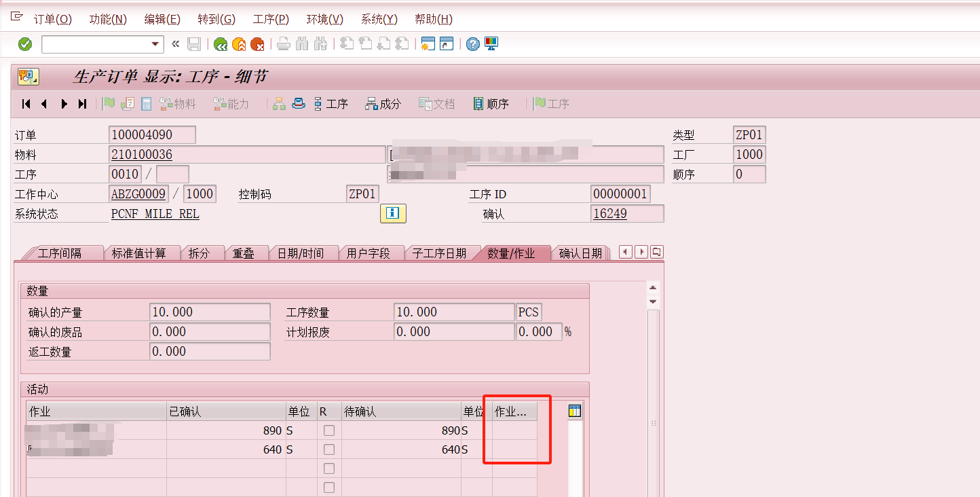Go to first operation arrow icon
This screenshot has height=497, width=980.
26,104
